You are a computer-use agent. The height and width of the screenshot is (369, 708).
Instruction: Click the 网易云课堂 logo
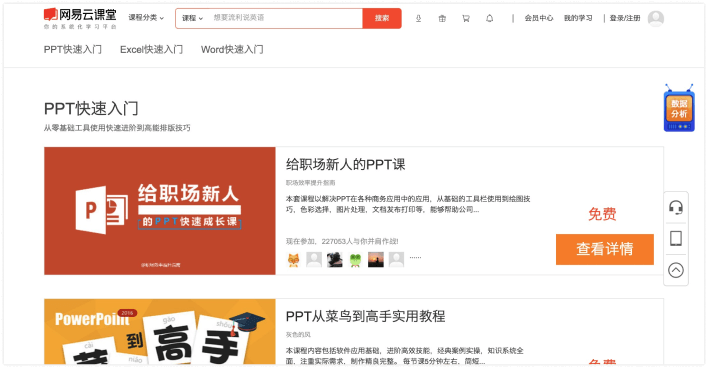click(x=80, y=18)
